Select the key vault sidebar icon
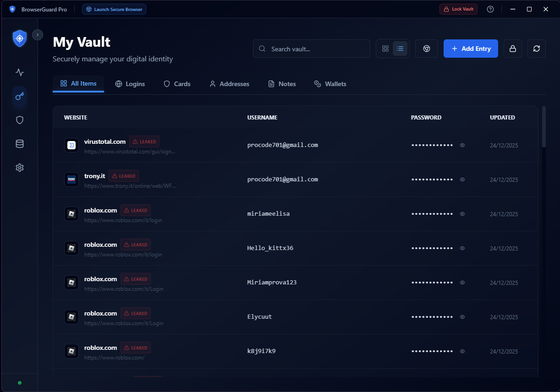 [x=19, y=96]
